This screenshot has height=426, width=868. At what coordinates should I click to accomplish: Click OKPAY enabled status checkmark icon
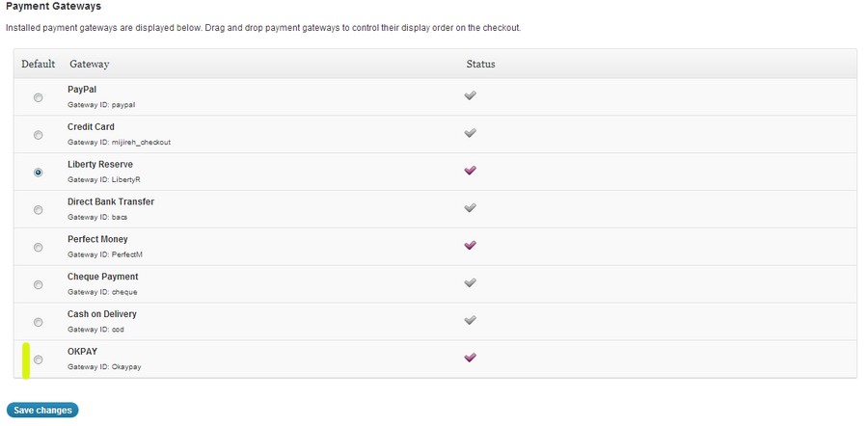(x=471, y=358)
